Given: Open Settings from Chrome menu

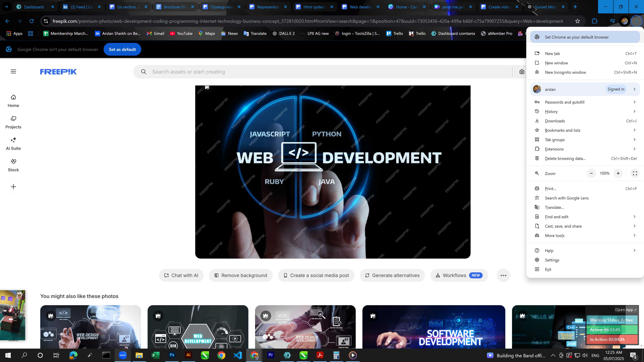Looking at the screenshot, I should point(585,260).
